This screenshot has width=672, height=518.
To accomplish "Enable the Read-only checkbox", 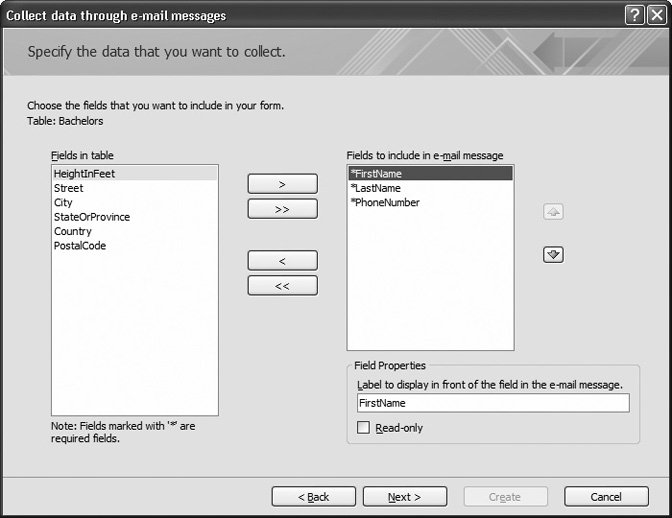I will (x=364, y=428).
